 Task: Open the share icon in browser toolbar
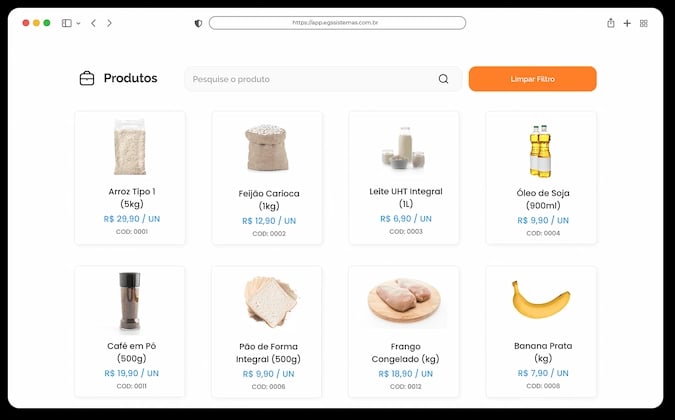pyautogui.click(x=611, y=23)
